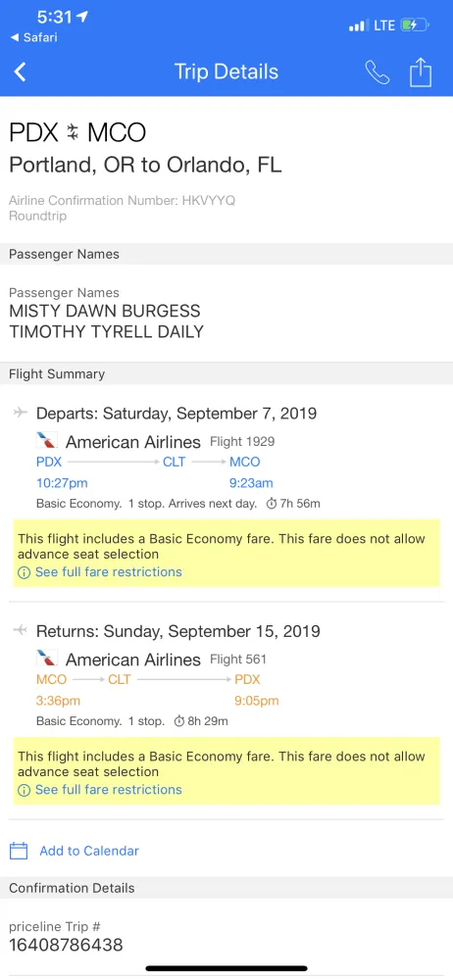
Task: Tap info icon in departure fare notice
Action: [24, 572]
